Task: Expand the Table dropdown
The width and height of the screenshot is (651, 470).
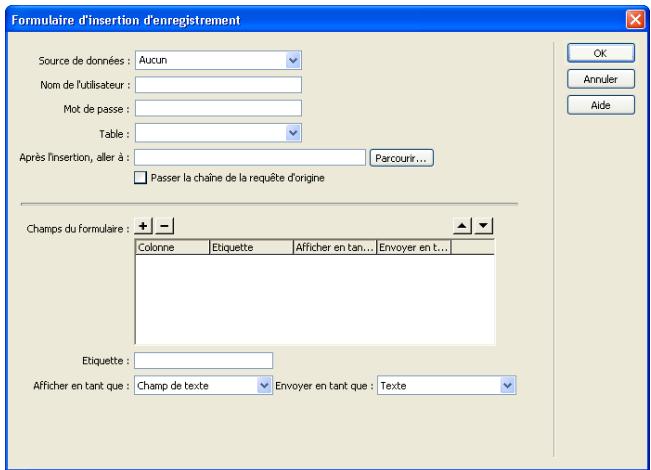Action: click(218, 133)
